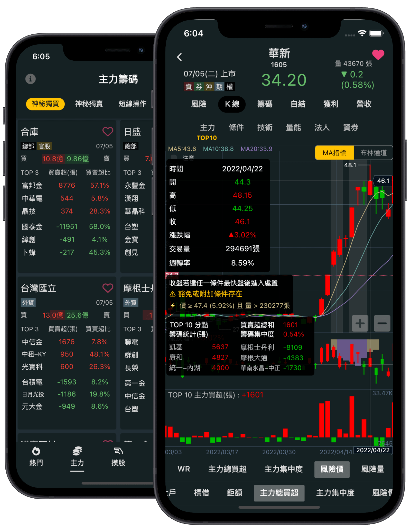Tap the 期 futures tag badge

coord(219,87)
